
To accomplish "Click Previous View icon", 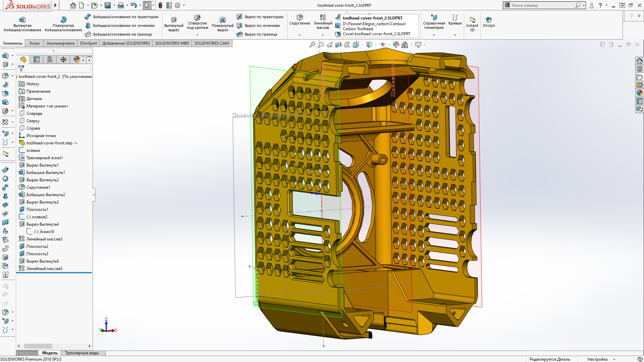I will 330,45.
